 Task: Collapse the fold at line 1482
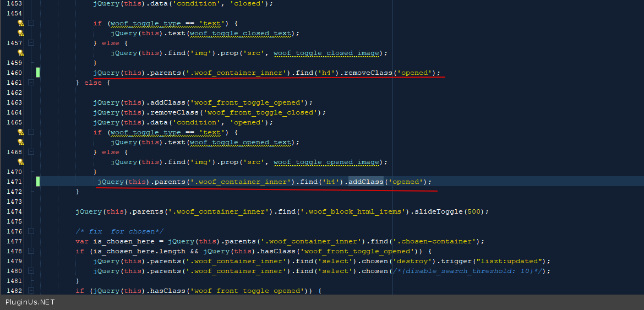31,291
